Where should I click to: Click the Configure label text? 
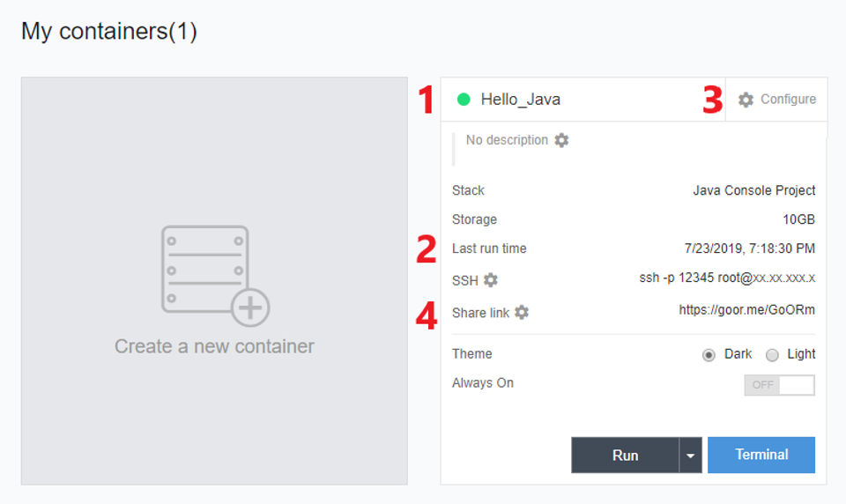[x=788, y=100]
